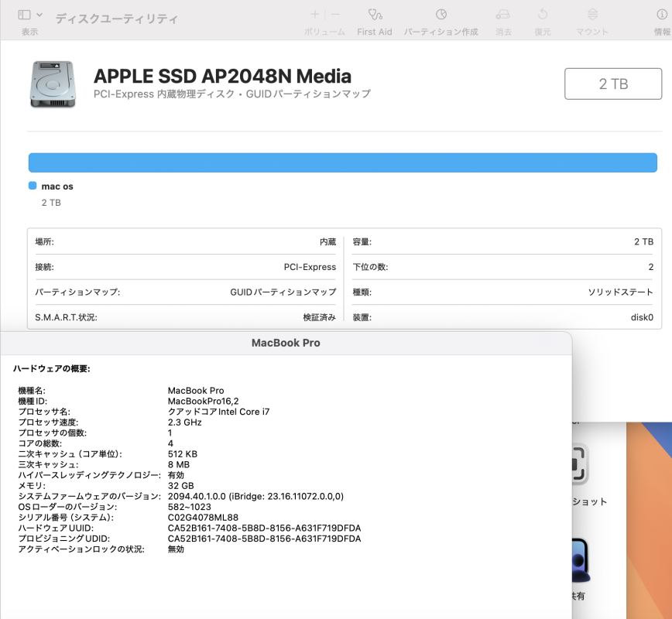Click the MacBook Pro window title bar
The width and height of the screenshot is (672, 619).
[x=285, y=343]
